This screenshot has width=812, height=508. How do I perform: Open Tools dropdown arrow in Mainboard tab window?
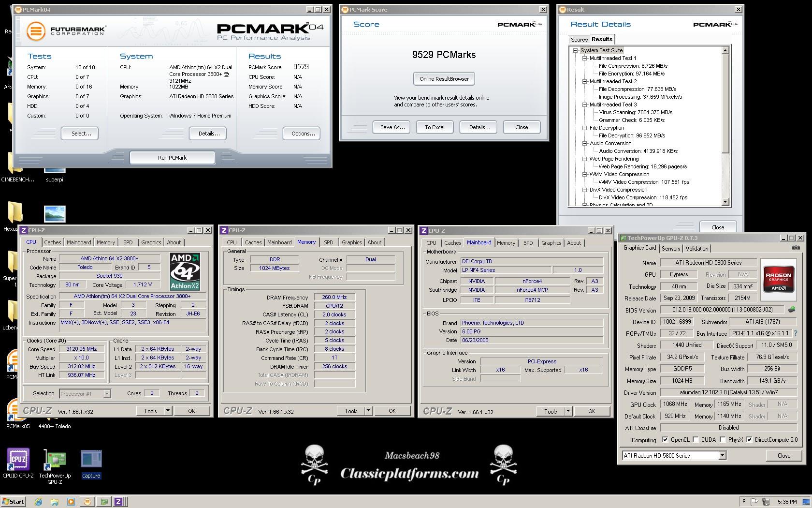pyautogui.click(x=568, y=411)
